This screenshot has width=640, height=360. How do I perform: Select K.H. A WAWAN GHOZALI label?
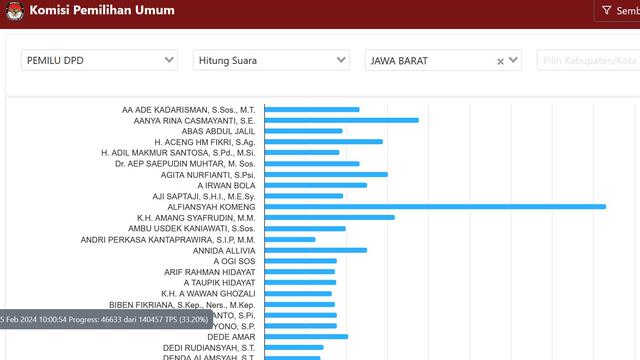tap(208, 293)
